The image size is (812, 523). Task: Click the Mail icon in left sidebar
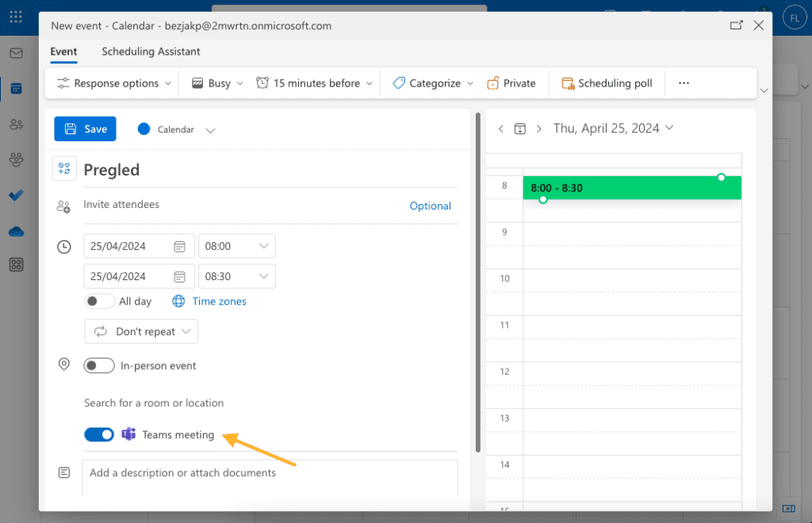(x=16, y=53)
